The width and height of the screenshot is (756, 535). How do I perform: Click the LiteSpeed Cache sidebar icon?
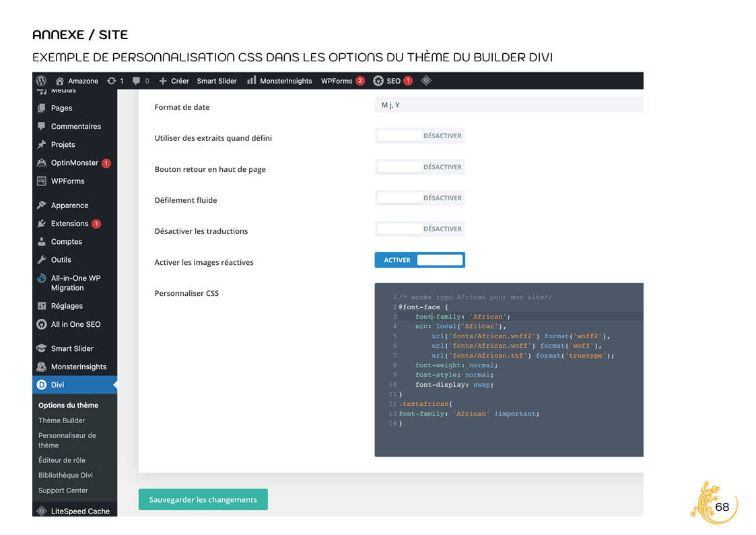42,511
